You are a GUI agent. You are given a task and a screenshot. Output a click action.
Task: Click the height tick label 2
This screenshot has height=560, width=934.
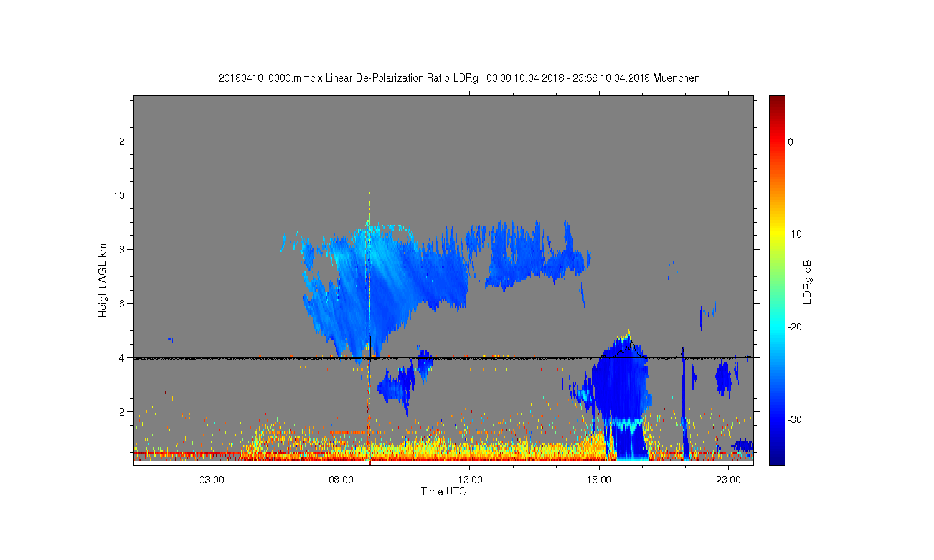[x=121, y=412]
